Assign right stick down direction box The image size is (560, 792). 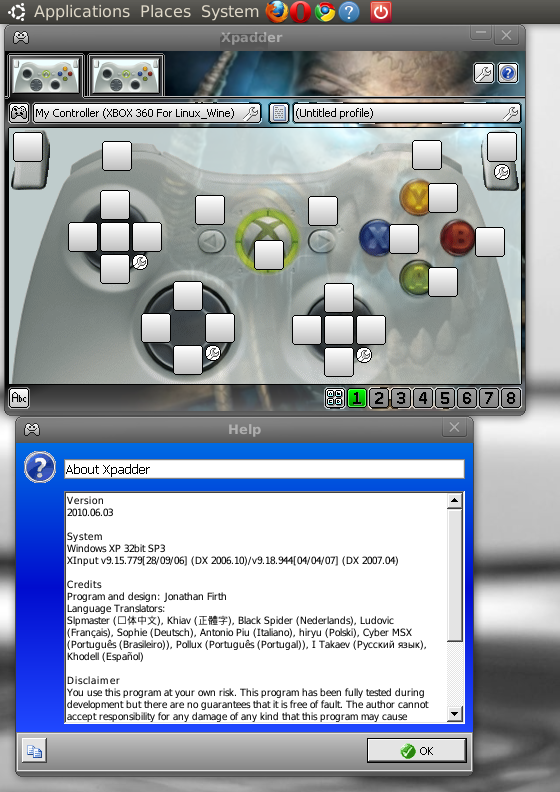pyautogui.click(x=339, y=362)
